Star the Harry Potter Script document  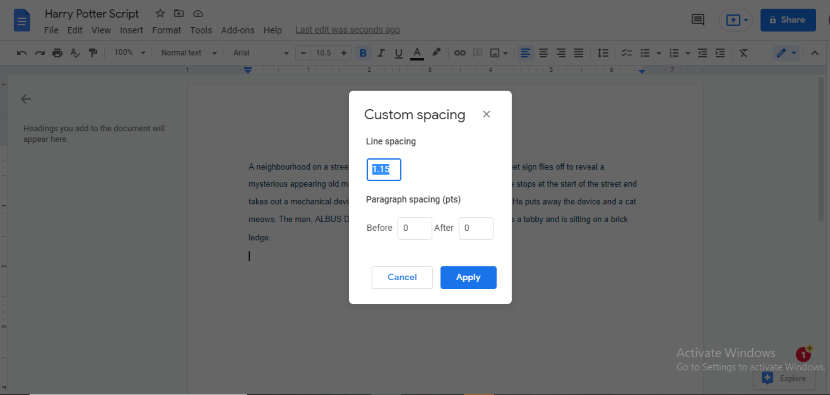click(x=160, y=13)
